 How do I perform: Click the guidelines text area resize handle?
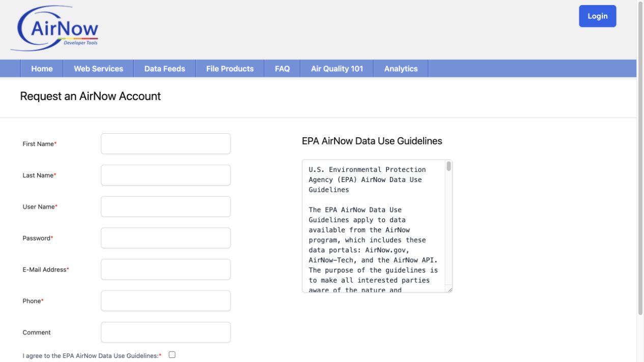click(x=449, y=289)
